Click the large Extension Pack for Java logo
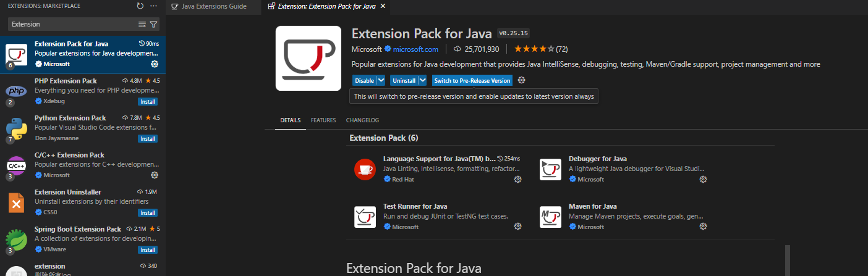The image size is (868, 276). (308, 58)
